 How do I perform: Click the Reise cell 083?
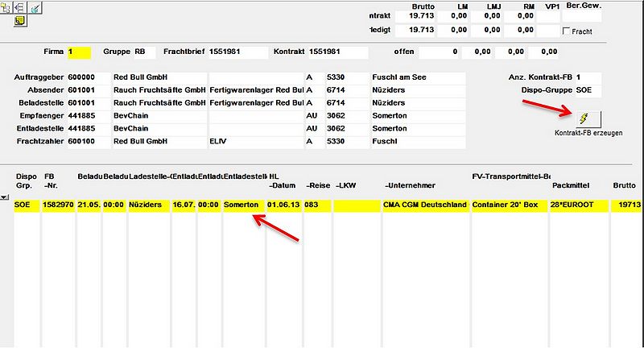[x=317, y=205]
